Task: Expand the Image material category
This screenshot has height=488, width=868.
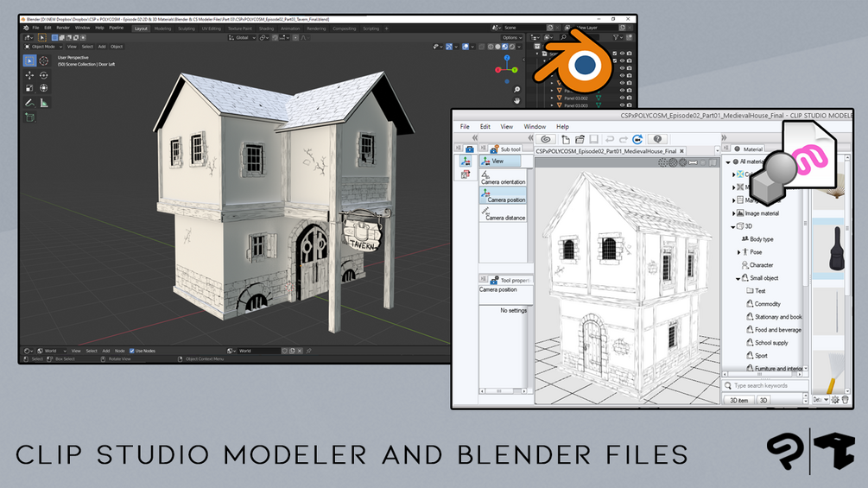Action: (x=734, y=213)
